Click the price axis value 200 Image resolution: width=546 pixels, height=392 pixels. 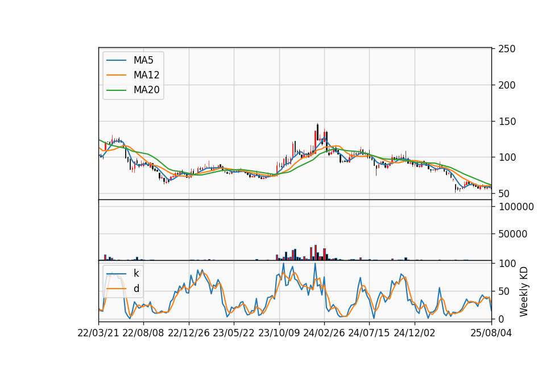tap(507, 85)
